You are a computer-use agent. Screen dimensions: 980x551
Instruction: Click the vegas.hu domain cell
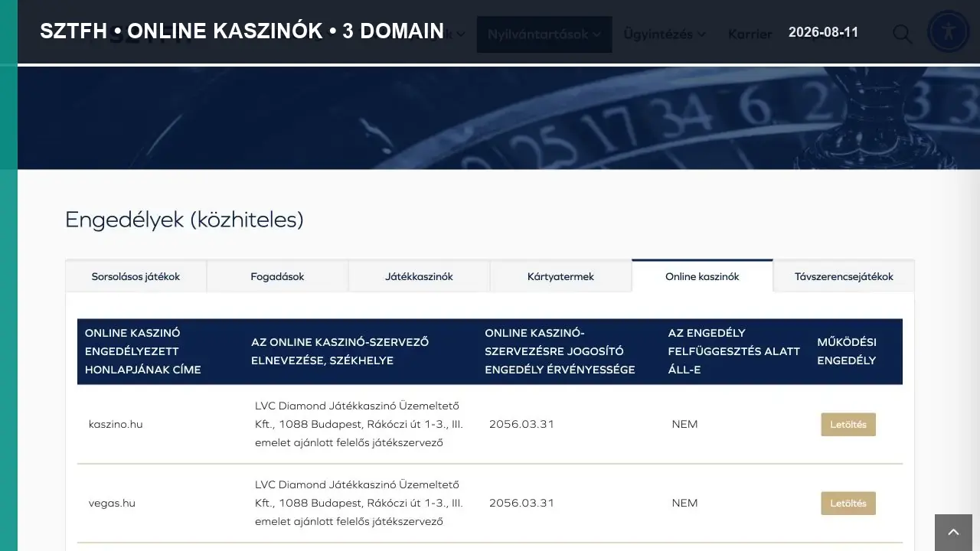click(x=112, y=503)
